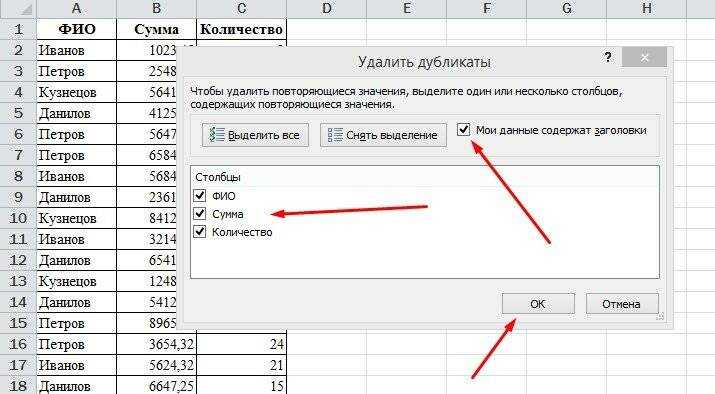Click the Сумма header cell

pos(156,29)
